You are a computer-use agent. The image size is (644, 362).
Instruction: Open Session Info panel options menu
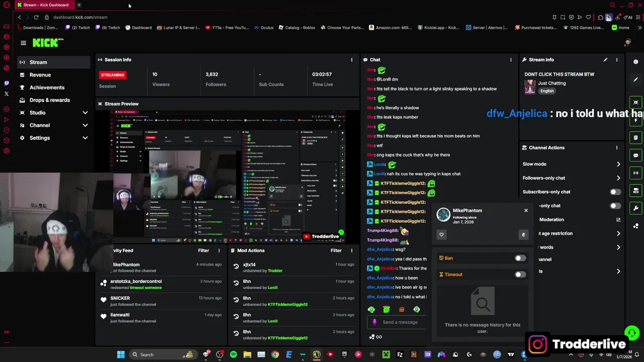point(352,60)
